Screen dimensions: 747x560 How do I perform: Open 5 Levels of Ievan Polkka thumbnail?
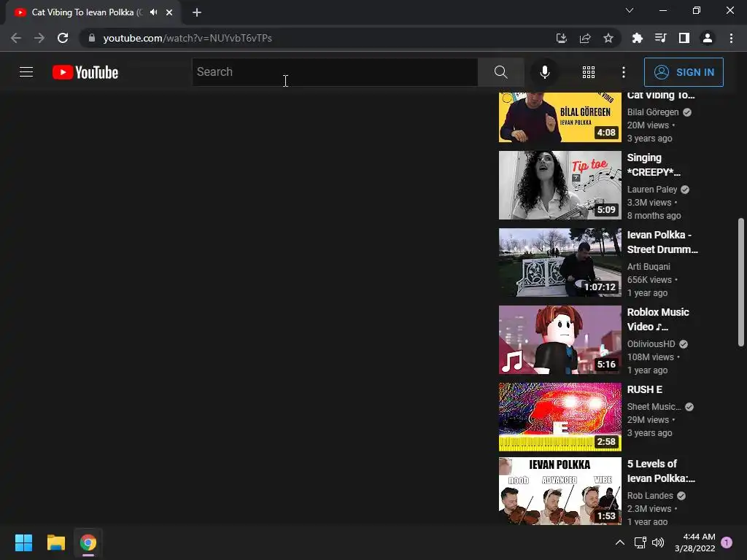point(560,491)
